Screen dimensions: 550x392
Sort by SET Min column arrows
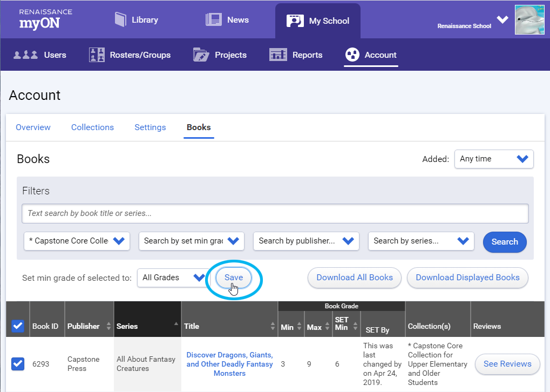pyautogui.click(x=355, y=326)
